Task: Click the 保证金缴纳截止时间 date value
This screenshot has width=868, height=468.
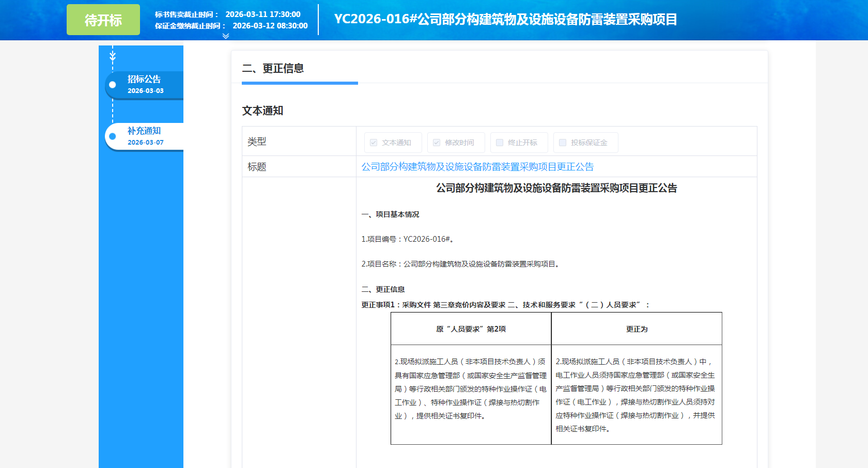Action: [x=270, y=26]
